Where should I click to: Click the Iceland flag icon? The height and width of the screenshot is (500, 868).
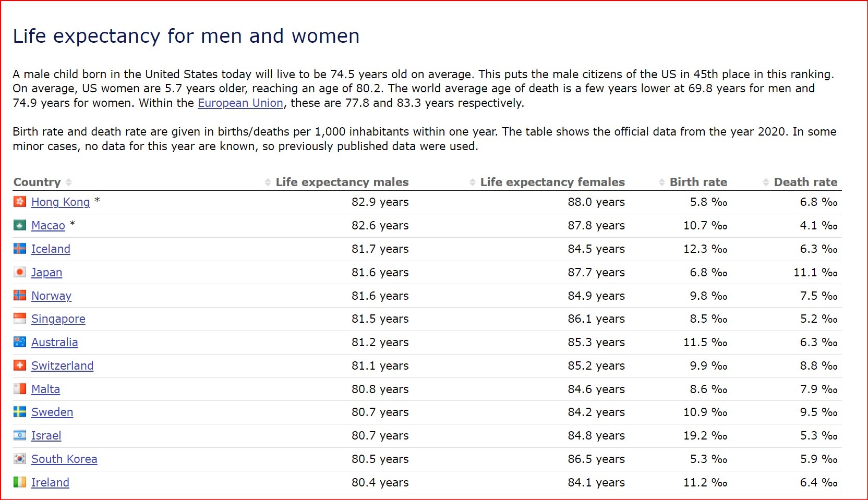(20, 249)
